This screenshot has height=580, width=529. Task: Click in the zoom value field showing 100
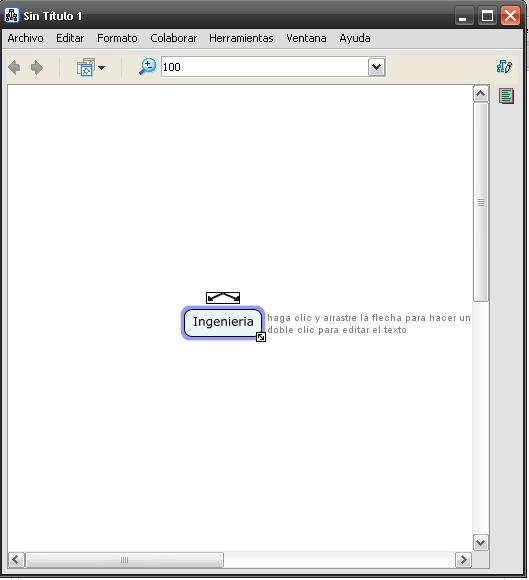tap(264, 67)
